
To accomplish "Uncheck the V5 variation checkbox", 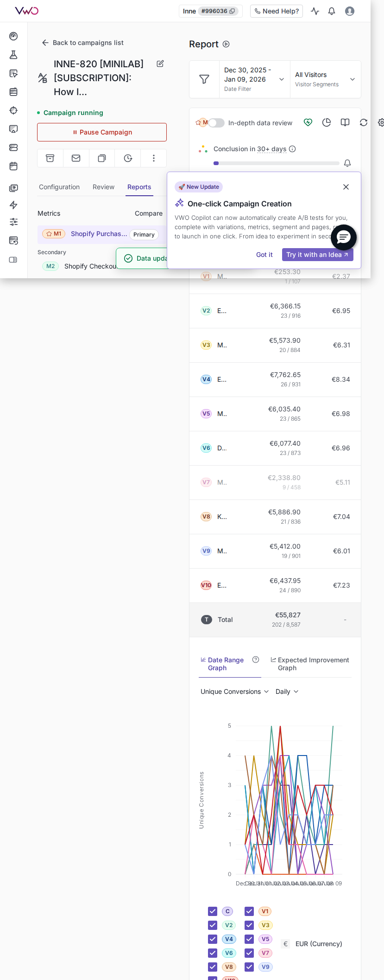I will click(x=249, y=939).
